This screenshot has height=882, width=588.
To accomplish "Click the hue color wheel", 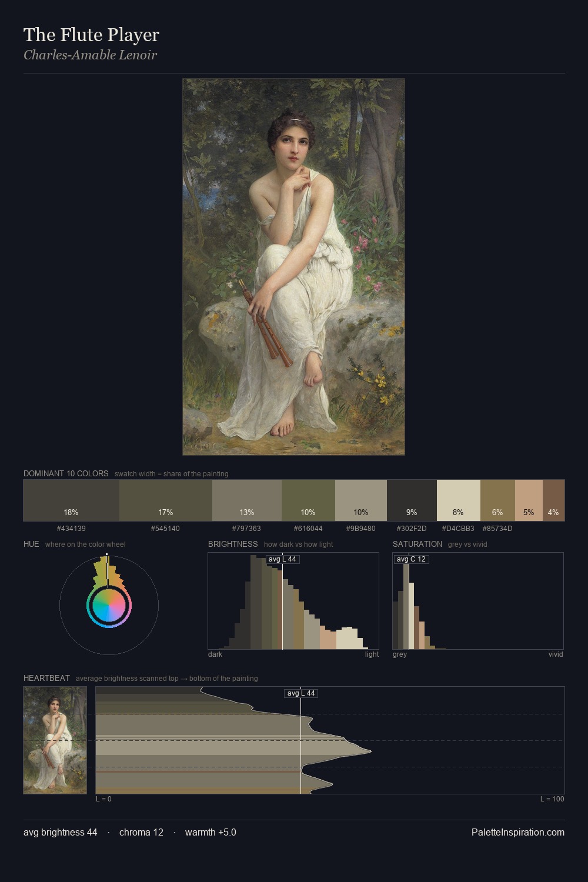I will [109, 604].
